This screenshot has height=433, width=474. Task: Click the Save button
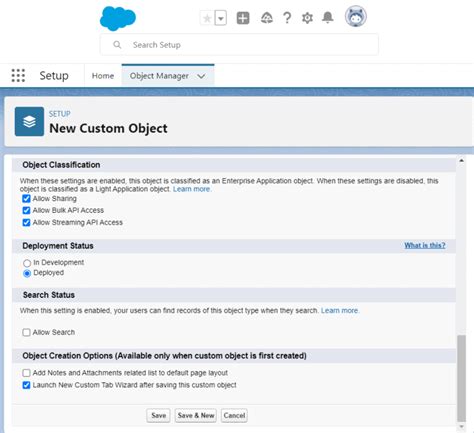coord(158,415)
